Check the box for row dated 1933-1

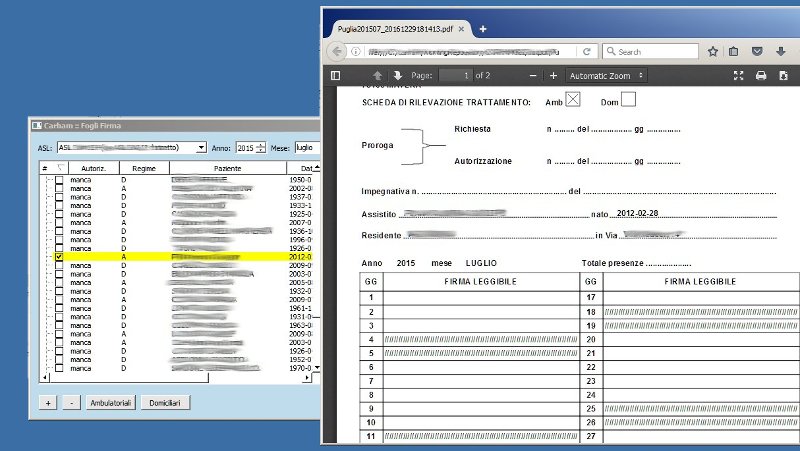point(59,206)
